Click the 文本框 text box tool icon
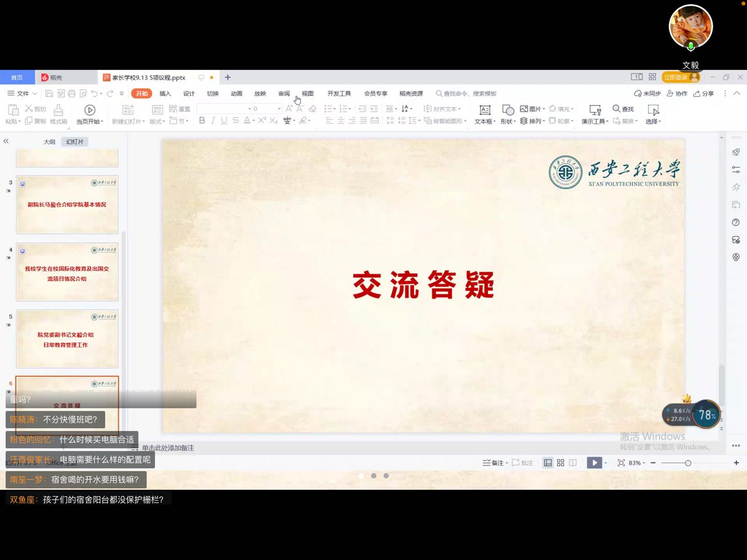Screen dimensions: 747x560 click(485, 110)
